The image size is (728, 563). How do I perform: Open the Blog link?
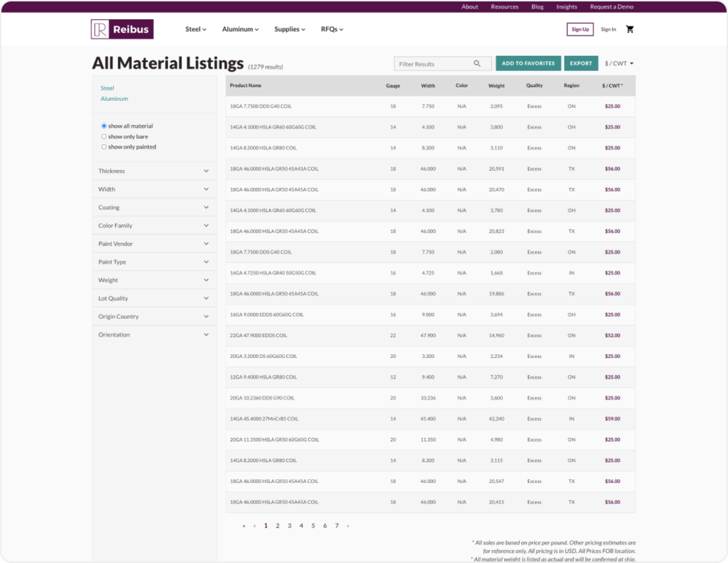(537, 7)
